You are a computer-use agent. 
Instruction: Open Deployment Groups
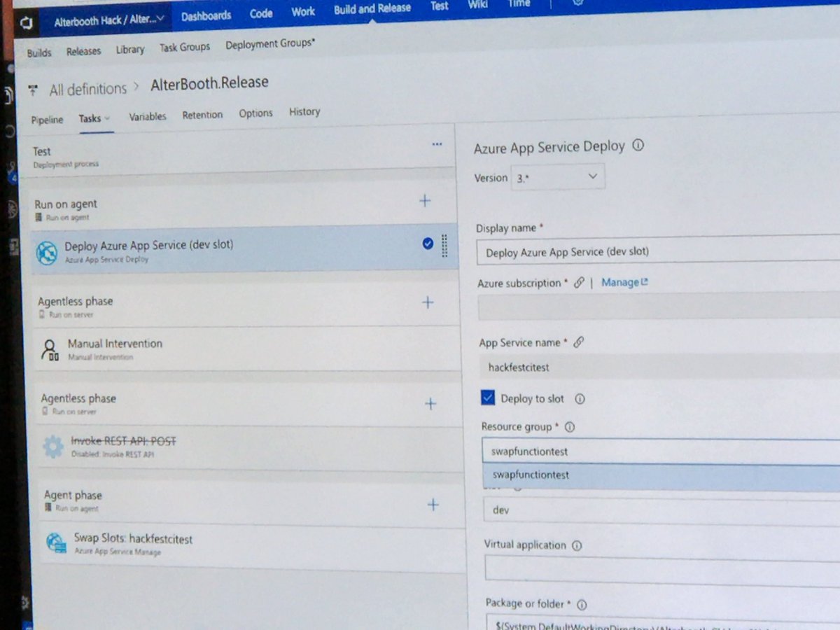click(x=270, y=44)
